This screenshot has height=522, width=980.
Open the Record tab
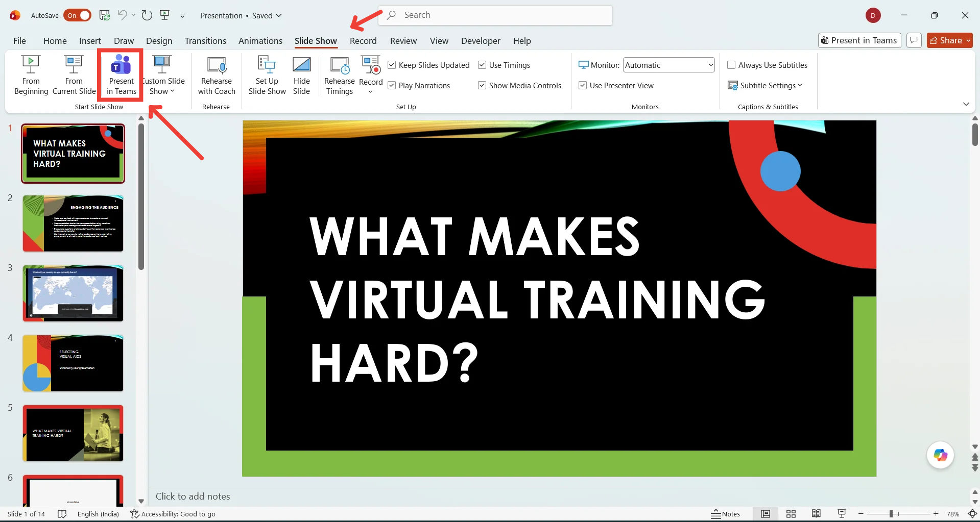pos(363,41)
